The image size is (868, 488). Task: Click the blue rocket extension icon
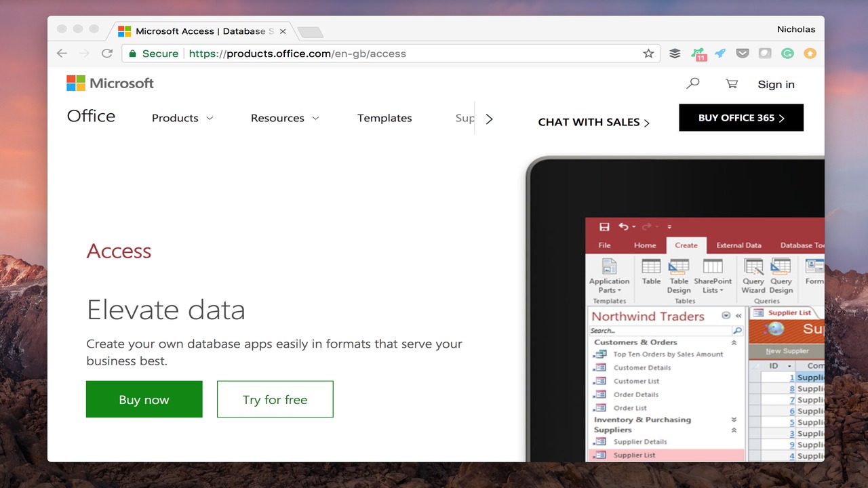point(719,54)
